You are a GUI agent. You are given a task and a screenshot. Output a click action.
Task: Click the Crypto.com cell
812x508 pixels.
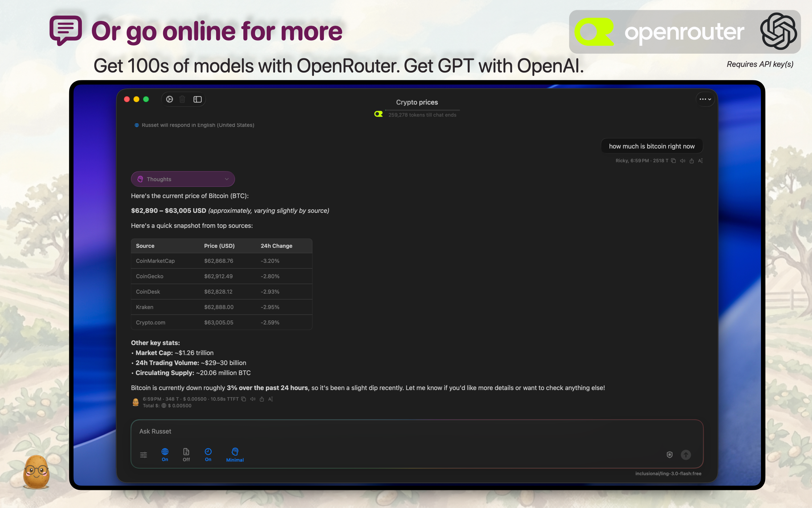point(151,323)
